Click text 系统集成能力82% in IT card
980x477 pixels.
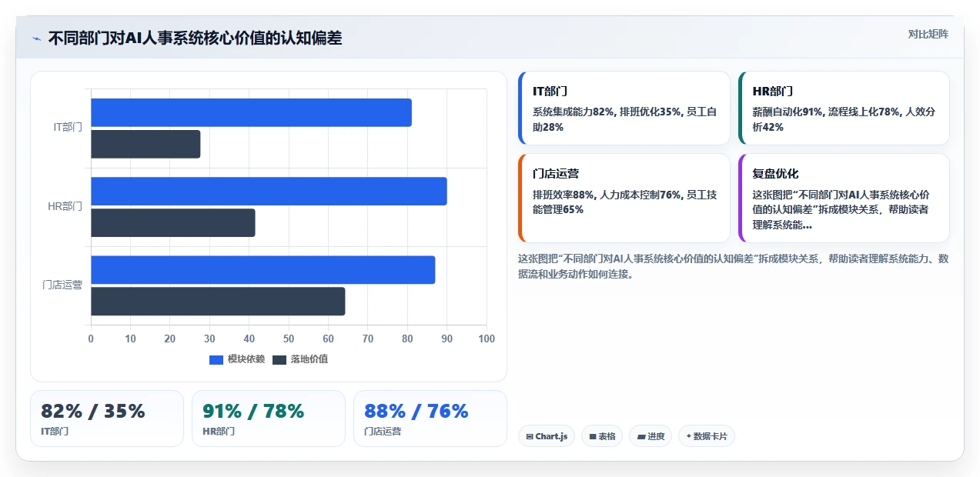pos(573,112)
